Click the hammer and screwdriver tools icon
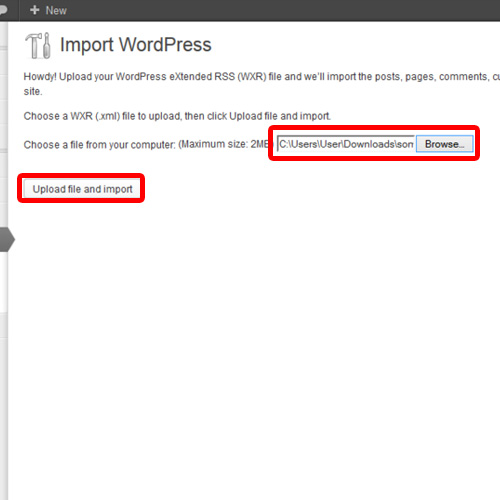This screenshot has height=500, width=500. (38, 45)
